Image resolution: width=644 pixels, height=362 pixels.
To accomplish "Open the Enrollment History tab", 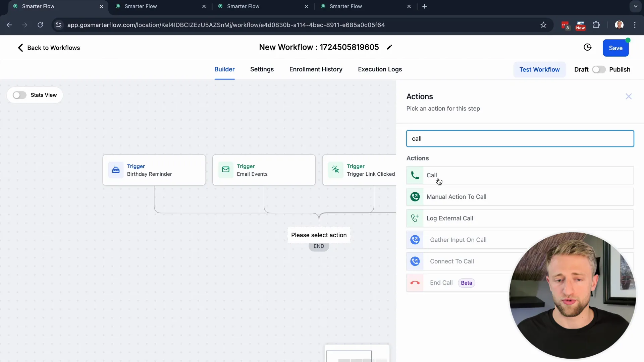I will pos(316,69).
